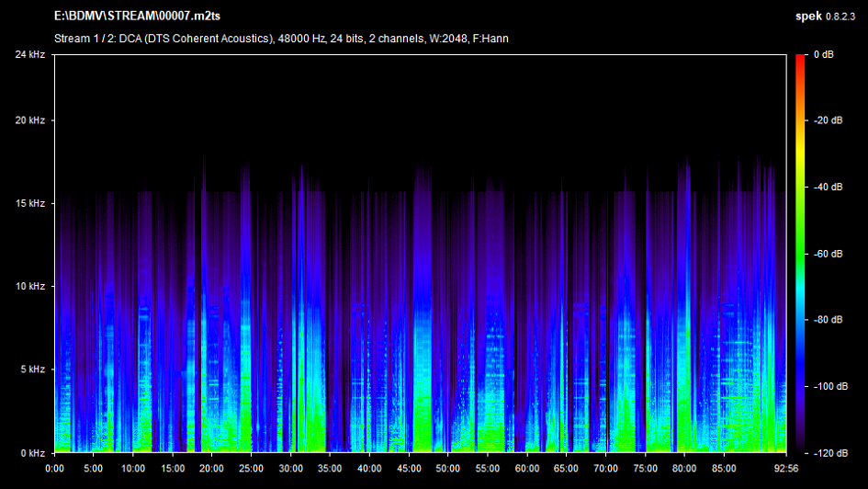Click the spek 0.8.2.3 version label

(827, 17)
